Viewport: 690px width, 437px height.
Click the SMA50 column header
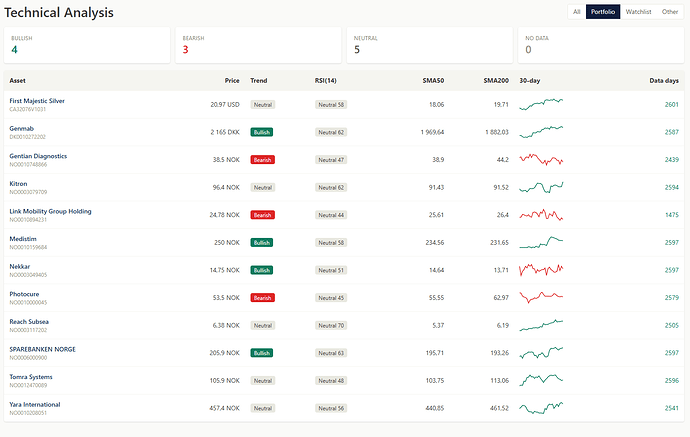pos(433,81)
